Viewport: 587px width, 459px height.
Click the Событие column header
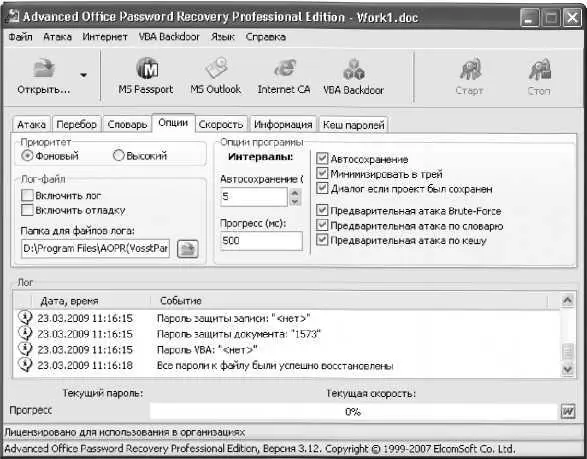(x=348, y=301)
